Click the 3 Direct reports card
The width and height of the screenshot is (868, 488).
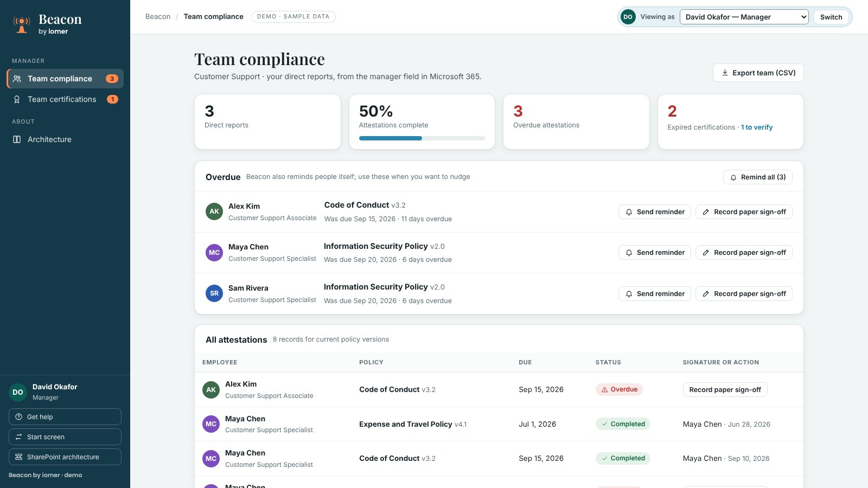click(x=267, y=121)
